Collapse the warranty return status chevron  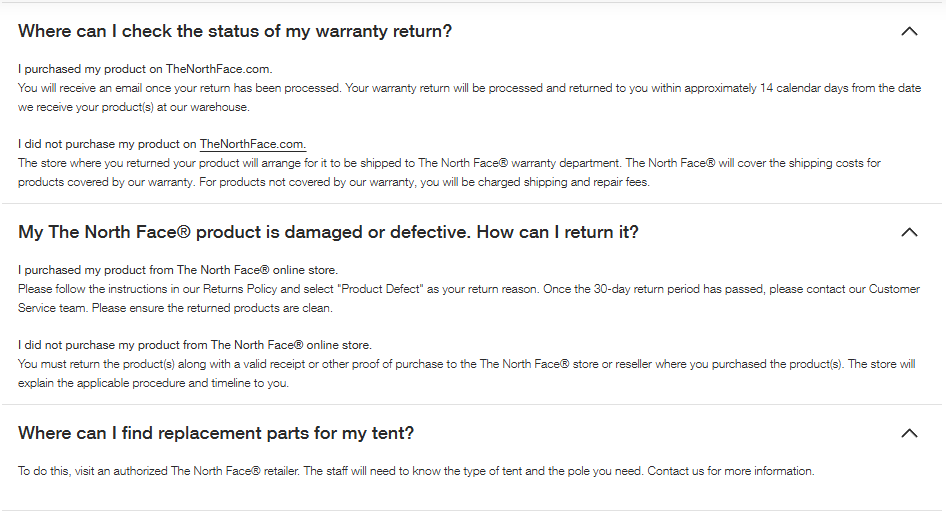tap(909, 31)
